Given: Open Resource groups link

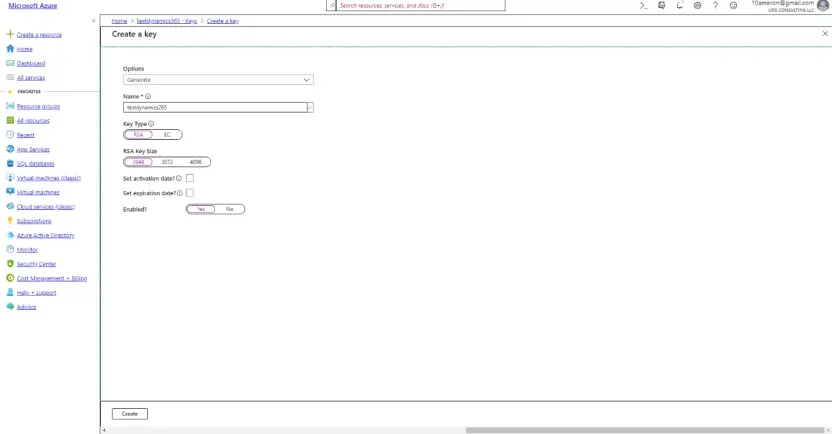Looking at the screenshot, I should click(38, 106).
